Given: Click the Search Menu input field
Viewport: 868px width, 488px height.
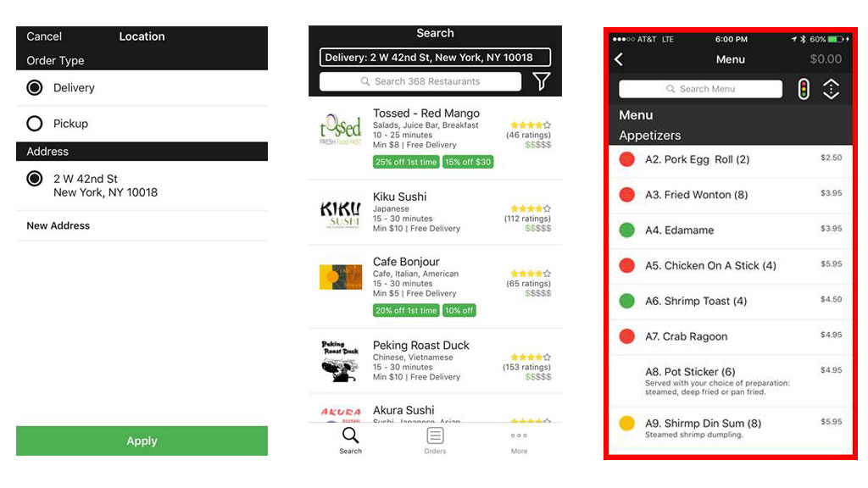Looking at the screenshot, I should (x=700, y=89).
